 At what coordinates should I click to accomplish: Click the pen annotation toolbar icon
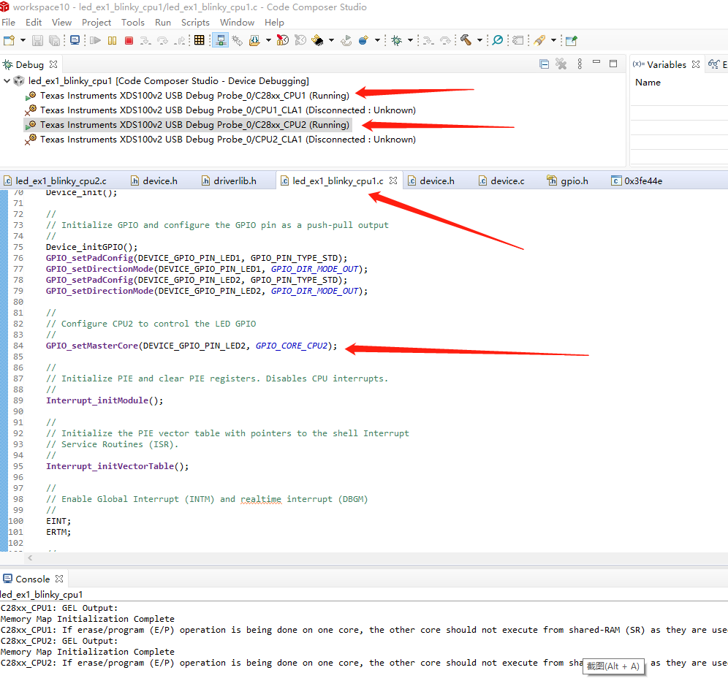click(x=539, y=40)
